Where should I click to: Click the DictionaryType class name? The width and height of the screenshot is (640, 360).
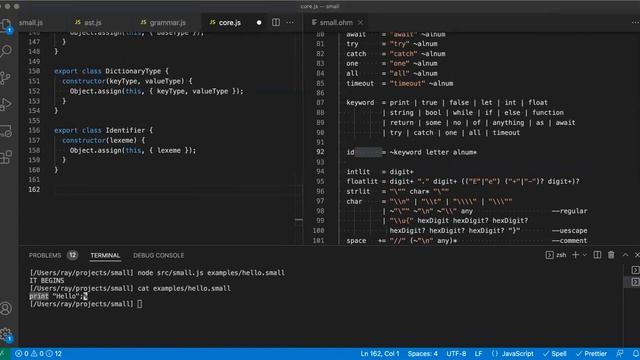click(x=133, y=71)
